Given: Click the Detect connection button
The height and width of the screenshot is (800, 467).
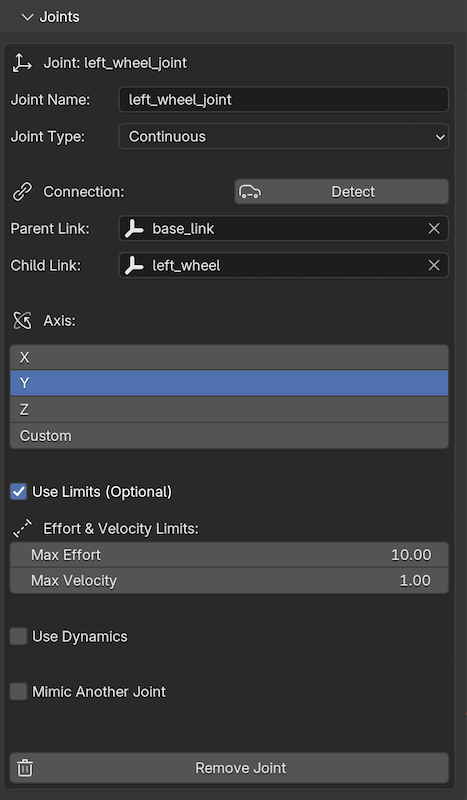Looking at the screenshot, I should (x=341, y=192).
